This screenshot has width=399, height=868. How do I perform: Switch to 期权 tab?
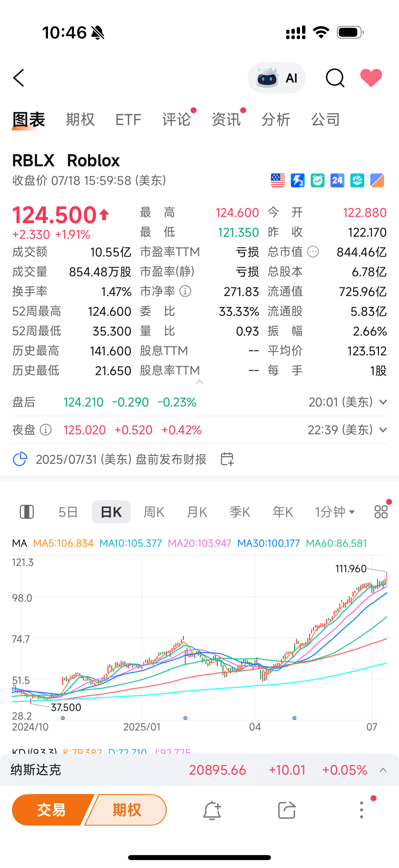[x=80, y=120]
